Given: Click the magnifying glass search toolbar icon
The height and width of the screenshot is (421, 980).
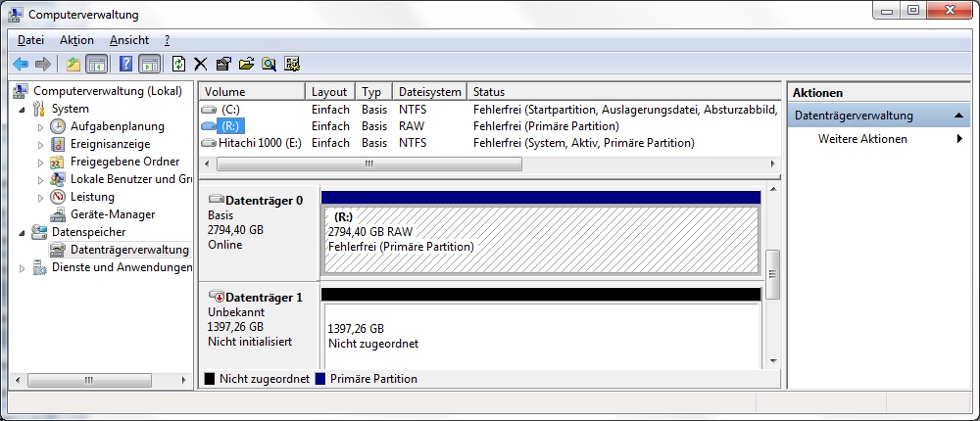Looking at the screenshot, I should point(269,64).
